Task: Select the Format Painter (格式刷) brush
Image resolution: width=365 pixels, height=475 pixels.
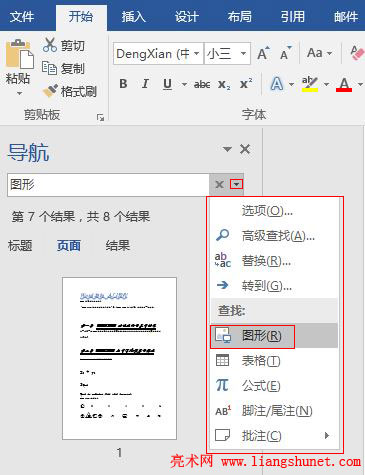Action: coord(70,91)
